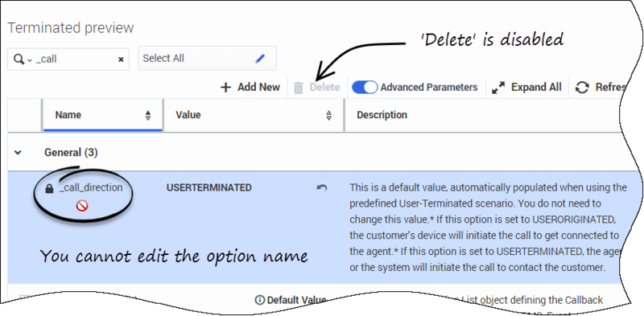Toggle the Advanced Parameters switch
644x316 pixels.
[365, 88]
